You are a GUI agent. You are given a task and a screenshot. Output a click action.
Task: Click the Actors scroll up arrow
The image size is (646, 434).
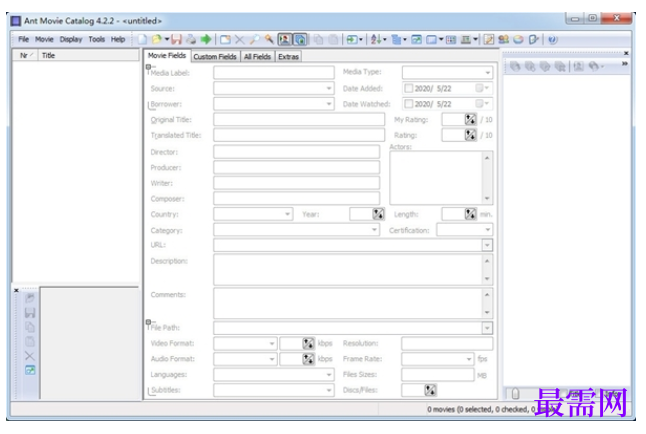tap(487, 158)
